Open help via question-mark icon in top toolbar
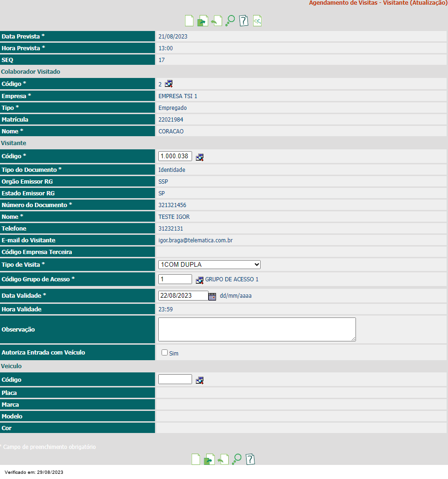Screen dimensions: 448x479 pos(244,21)
